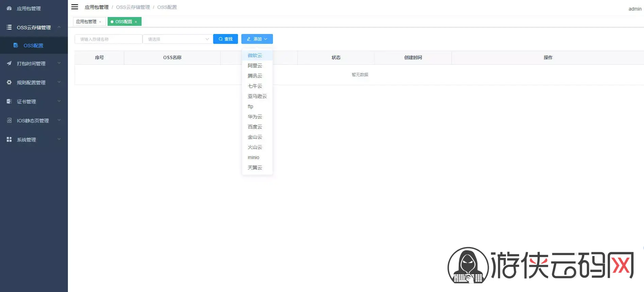Click the icon beside IOS静态页管理
This screenshot has height=292, width=644.
(9, 120)
